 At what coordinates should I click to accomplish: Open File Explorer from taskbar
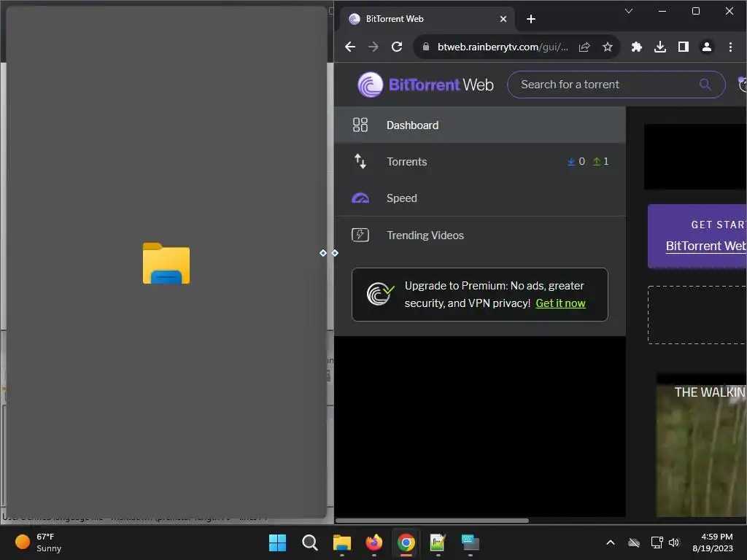click(x=341, y=542)
